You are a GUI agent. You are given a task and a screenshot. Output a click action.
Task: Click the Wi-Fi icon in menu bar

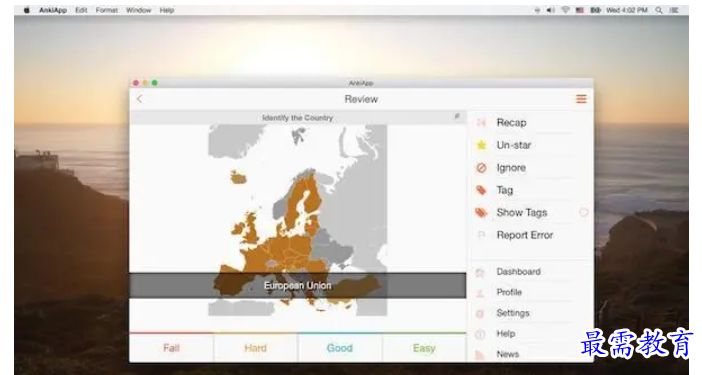pyautogui.click(x=565, y=10)
